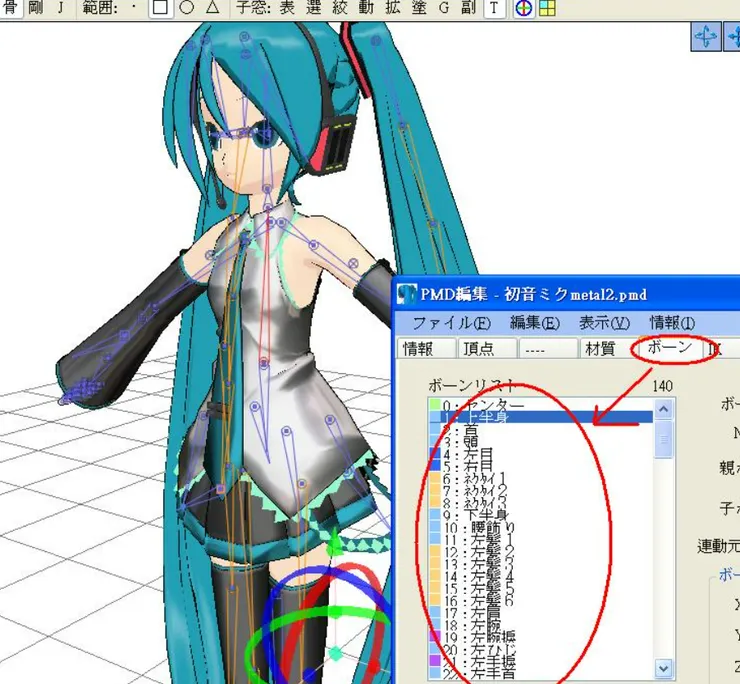This screenshot has height=684, width=740.
Task: Select bone '8 : ﾈｸﾀｲ3' in list
Action: [541, 503]
